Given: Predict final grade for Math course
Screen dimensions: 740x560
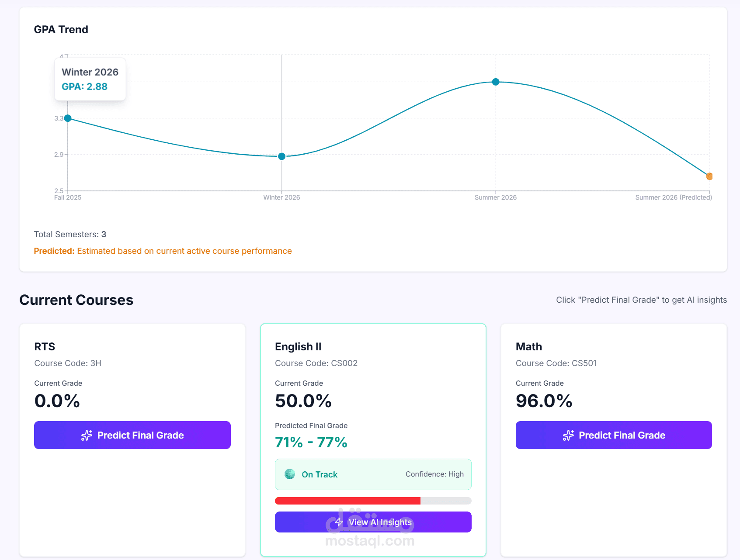Looking at the screenshot, I should pyautogui.click(x=614, y=435).
